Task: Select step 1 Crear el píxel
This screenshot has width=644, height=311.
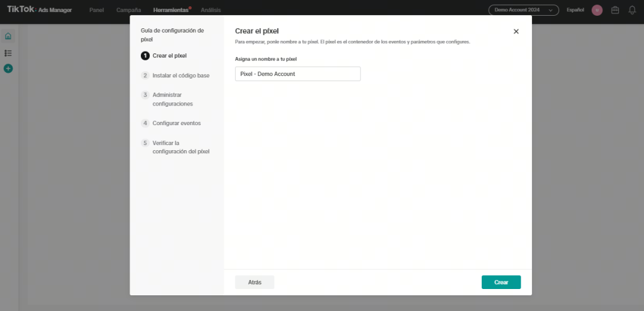Action: tap(164, 56)
